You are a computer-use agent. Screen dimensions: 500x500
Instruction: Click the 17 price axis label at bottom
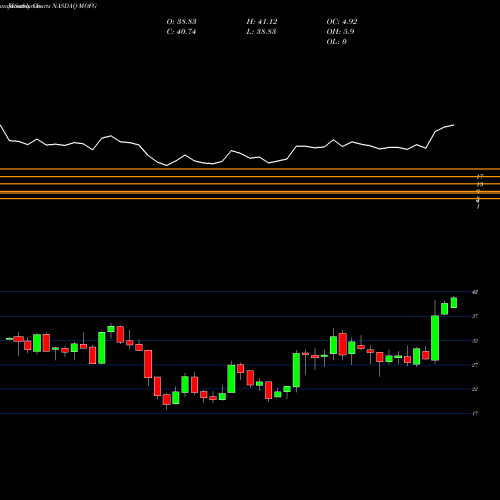tap(475, 414)
